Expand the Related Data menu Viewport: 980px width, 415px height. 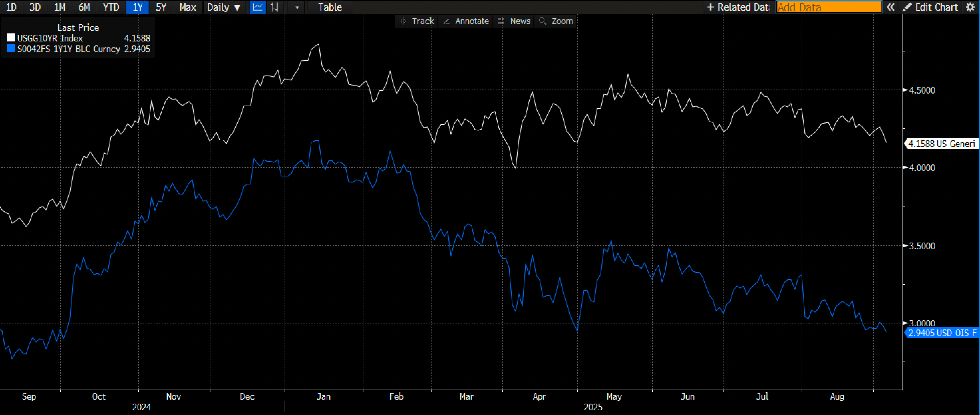tap(738, 7)
